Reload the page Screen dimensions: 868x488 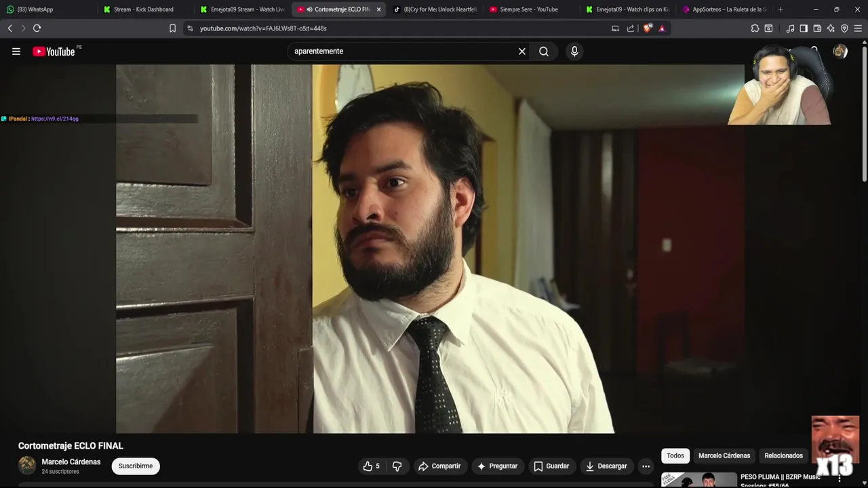coord(37,28)
